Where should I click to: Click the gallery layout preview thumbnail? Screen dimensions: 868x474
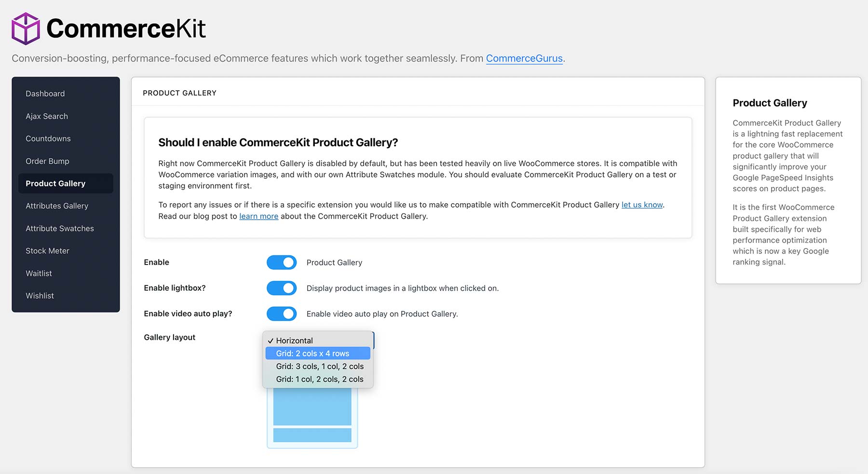coord(312,418)
